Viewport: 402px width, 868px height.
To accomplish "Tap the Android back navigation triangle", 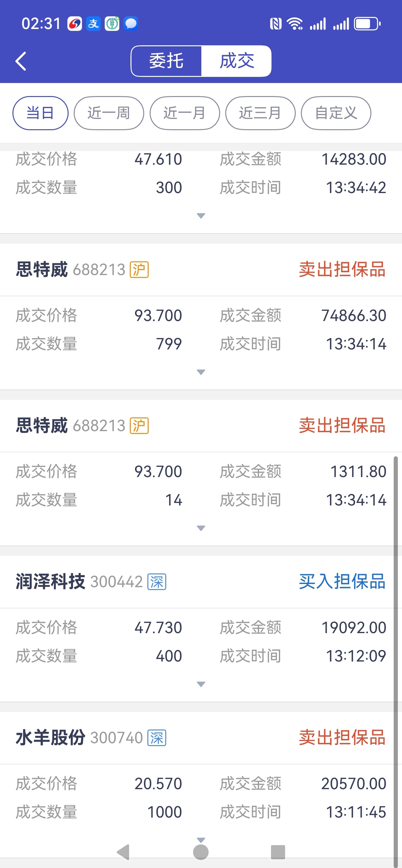I will point(123,851).
